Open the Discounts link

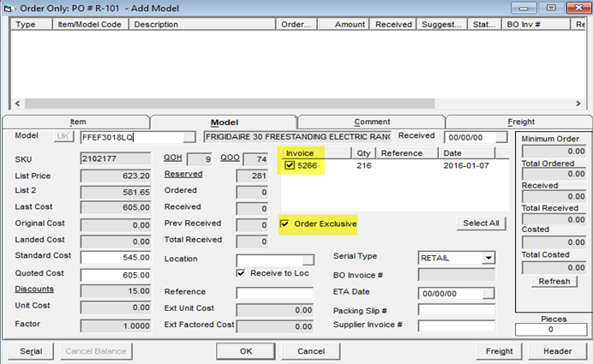34,289
